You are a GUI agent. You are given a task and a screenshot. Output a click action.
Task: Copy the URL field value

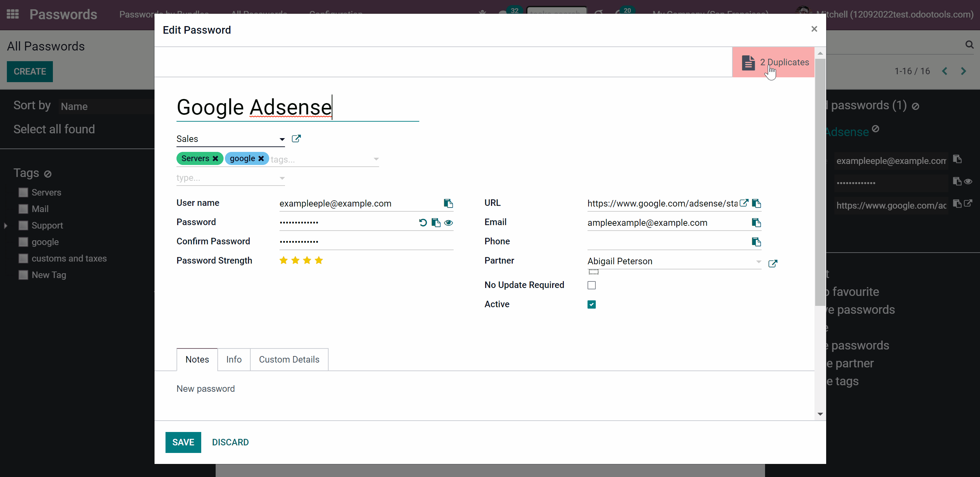pyautogui.click(x=756, y=203)
